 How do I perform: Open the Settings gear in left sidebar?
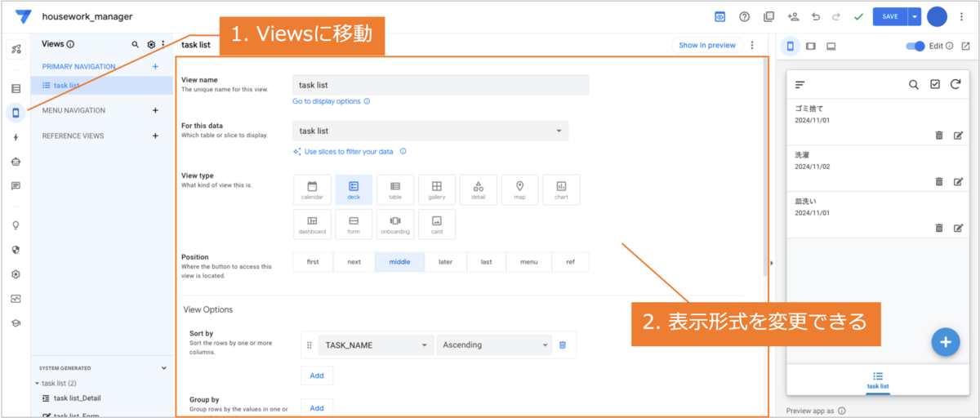(16, 274)
